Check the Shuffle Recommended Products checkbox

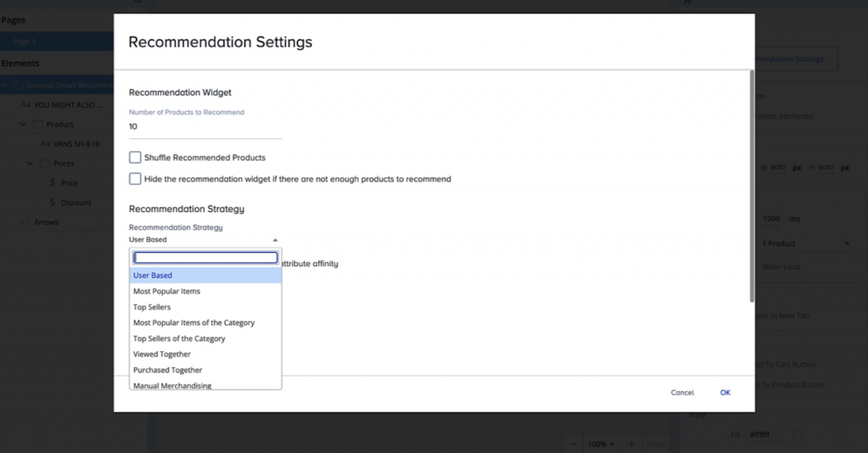(x=135, y=158)
